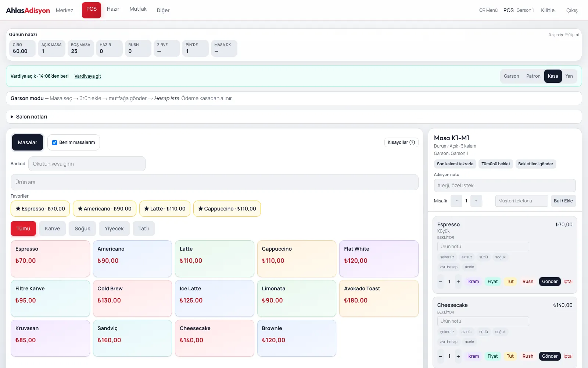Open Kısayollar (?) help
Image resolution: width=588 pixels, height=368 pixels.
tap(401, 142)
